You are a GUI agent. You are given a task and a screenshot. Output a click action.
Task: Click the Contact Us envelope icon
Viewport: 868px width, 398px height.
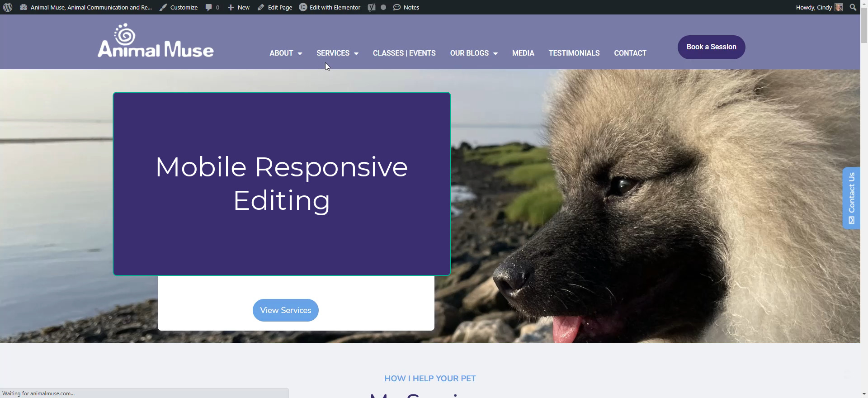point(852,220)
